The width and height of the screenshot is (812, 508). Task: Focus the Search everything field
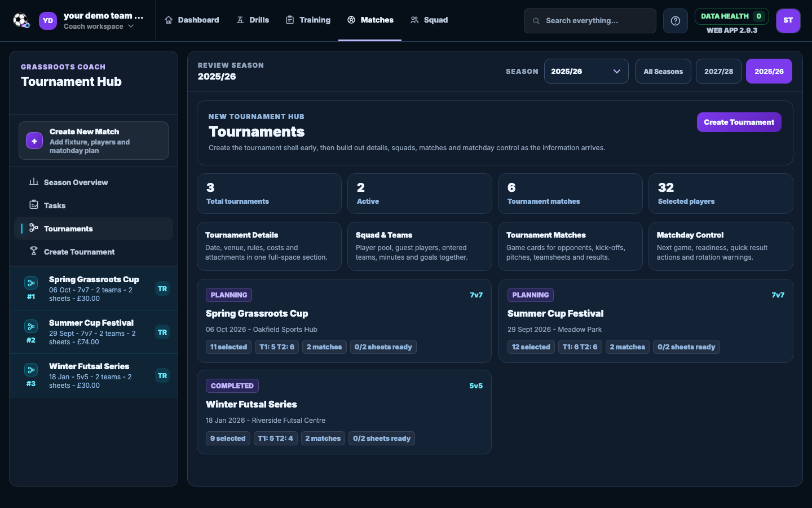point(590,21)
